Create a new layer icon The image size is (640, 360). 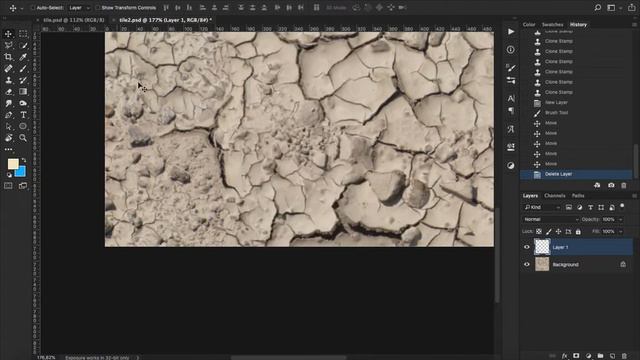pyautogui.click(x=612, y=356)
